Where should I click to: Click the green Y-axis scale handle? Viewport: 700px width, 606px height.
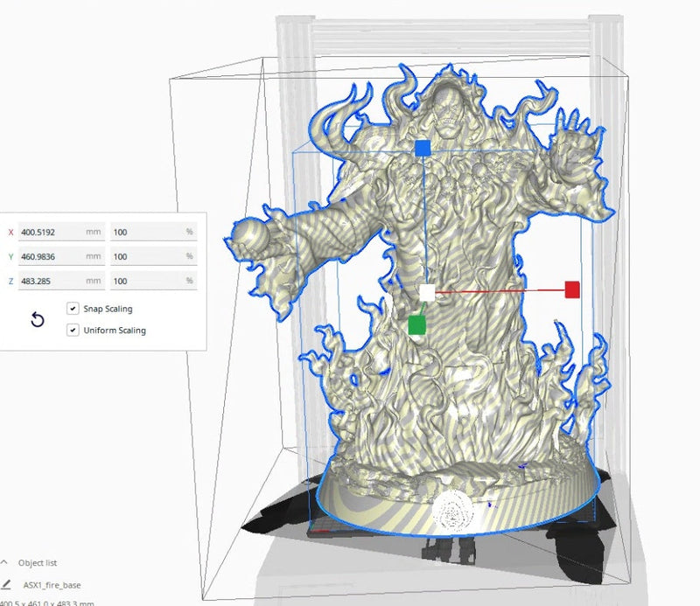click(417, 325)
